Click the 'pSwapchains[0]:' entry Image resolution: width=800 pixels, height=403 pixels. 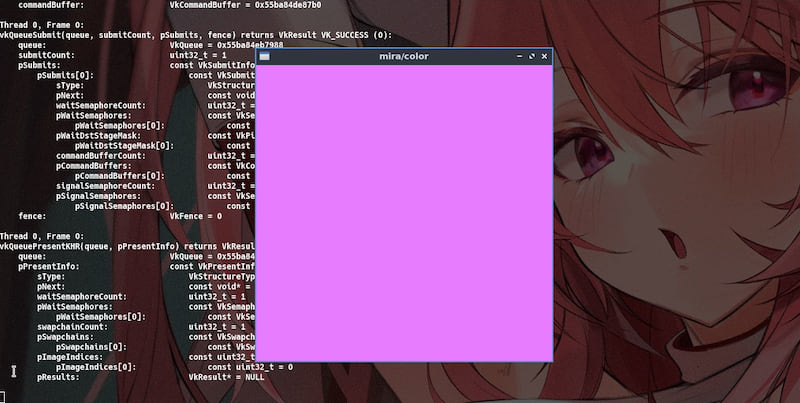tap(91, 347)
